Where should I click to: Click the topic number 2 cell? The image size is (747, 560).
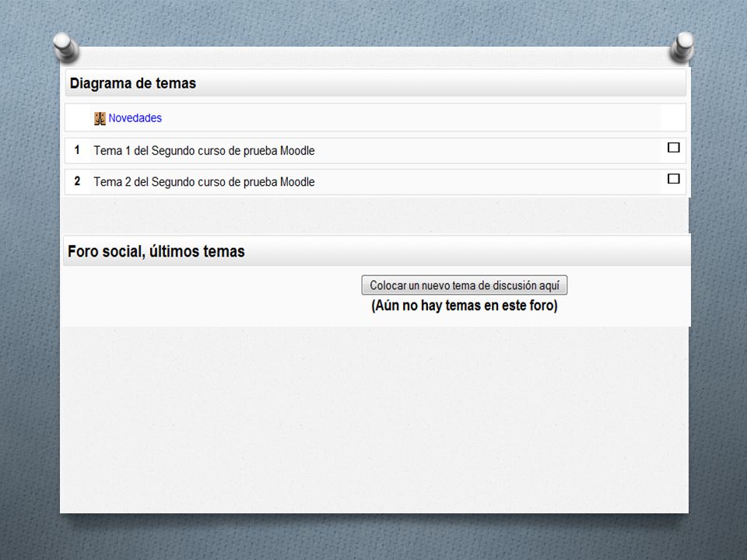pyautogui.click(x=77, y=181)
